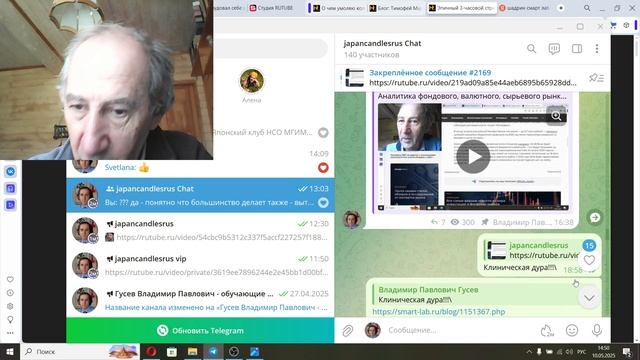The height and width of the screenshot is (360, 640).
Task: Switch to Студия RUTUBE browser tab
Action: pos(272,8)
